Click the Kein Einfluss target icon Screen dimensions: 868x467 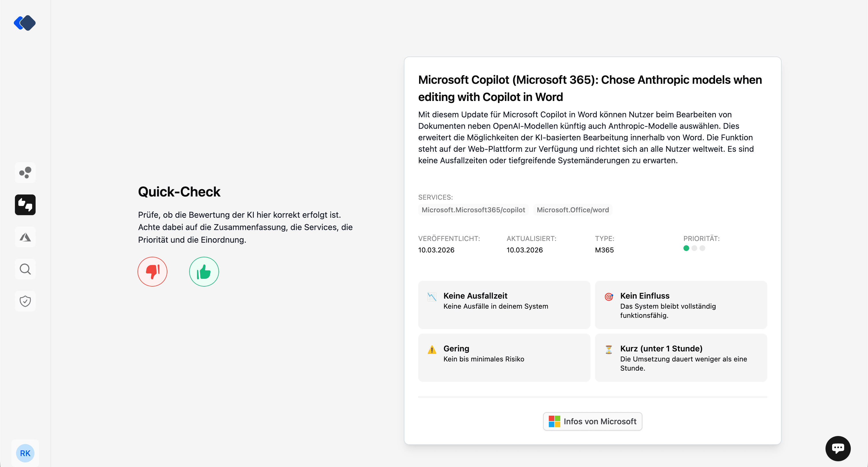[x=609, y=297]
